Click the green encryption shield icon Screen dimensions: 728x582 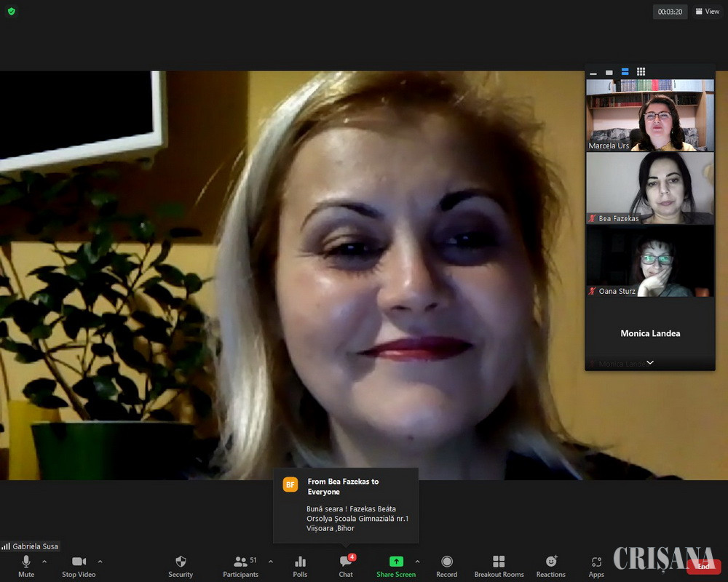(11, 12)
